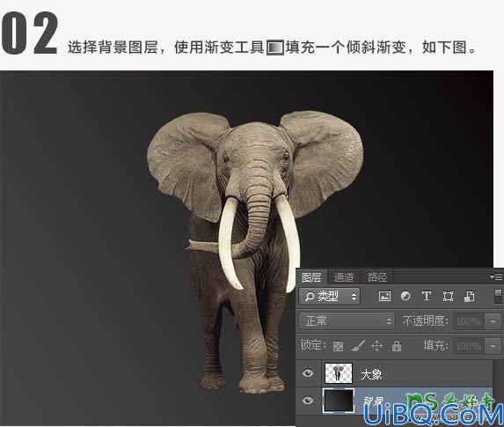The image size is (504, 427).
Task: Expand the 填充 fill slider arrow
Action: point(493,346)
